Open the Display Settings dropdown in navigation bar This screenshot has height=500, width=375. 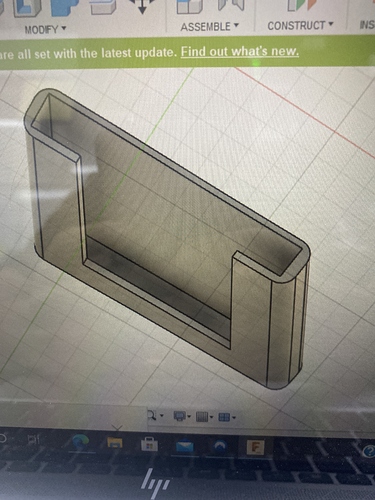(x=182, y=416)
